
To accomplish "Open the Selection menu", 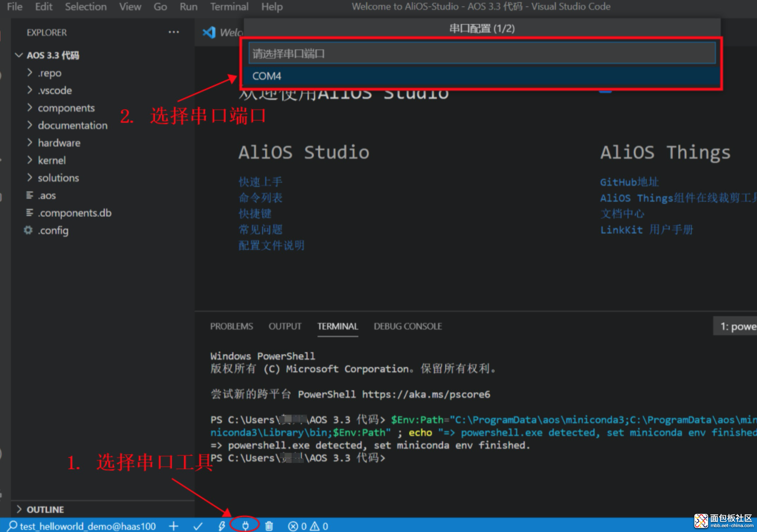I will (x=85, y=7).
